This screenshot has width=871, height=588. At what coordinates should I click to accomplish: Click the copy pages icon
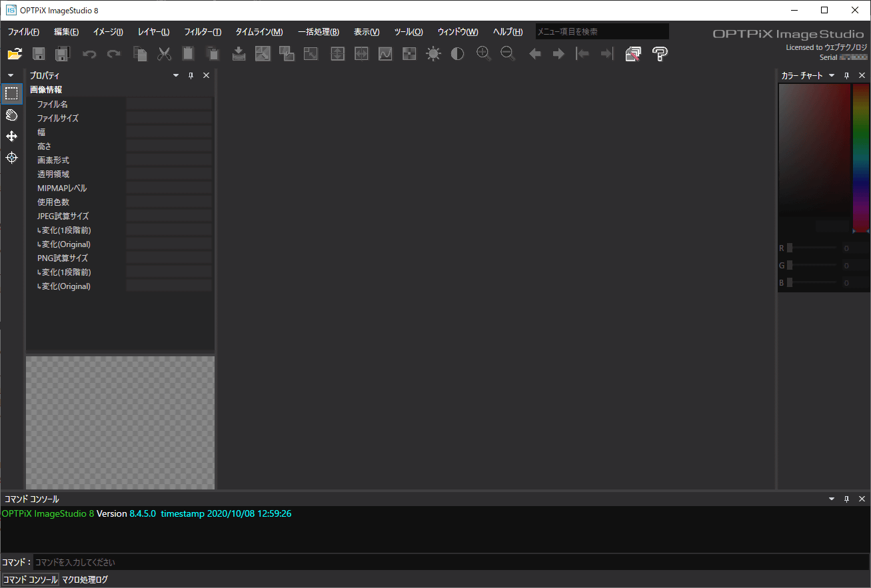point(140,54)
